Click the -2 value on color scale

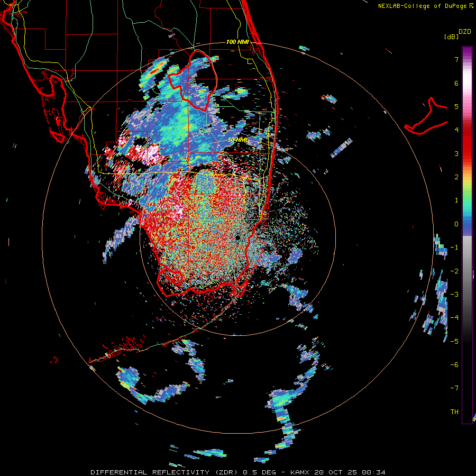(x=454, y=271)
